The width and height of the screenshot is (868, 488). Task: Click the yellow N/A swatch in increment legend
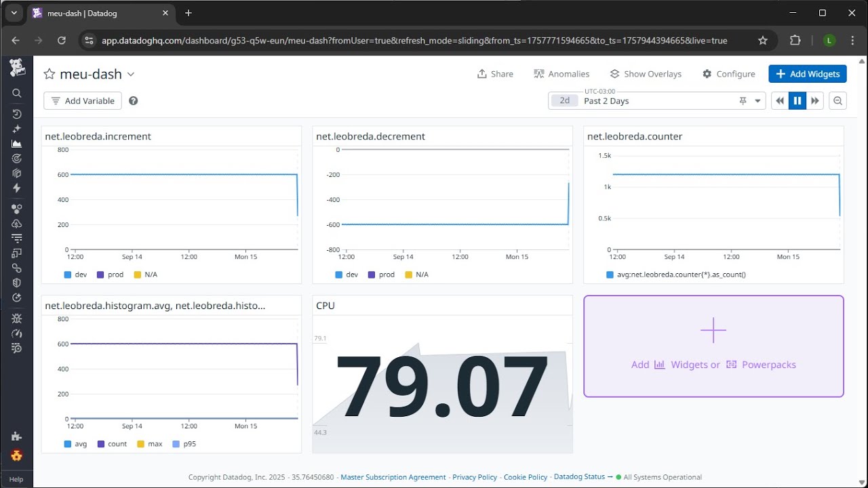[x=138, y=274]
